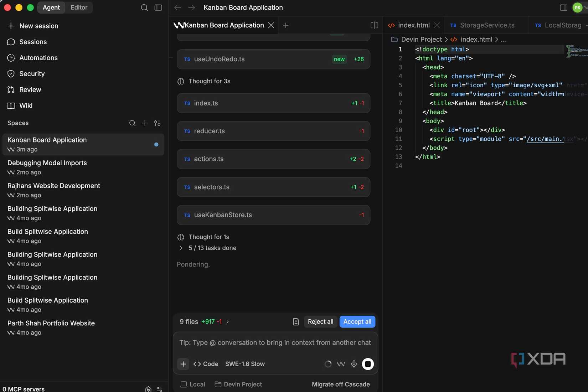Toggle the left sidebar panel icon
588x392 pixels.
pos(158,7)
